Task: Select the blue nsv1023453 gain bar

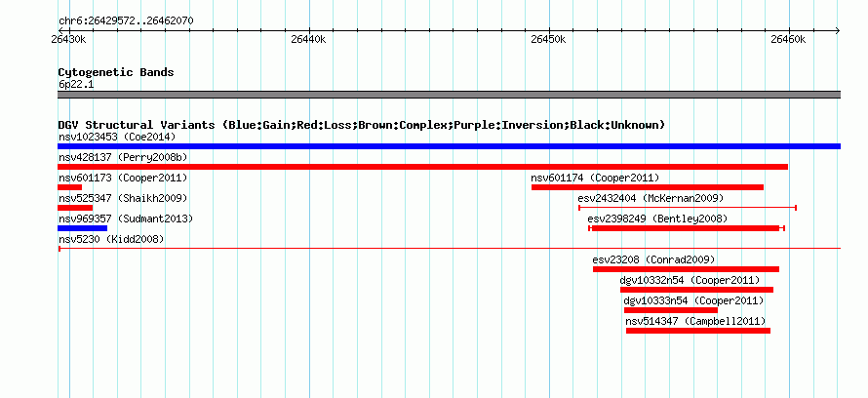Action: pos(449,146)
